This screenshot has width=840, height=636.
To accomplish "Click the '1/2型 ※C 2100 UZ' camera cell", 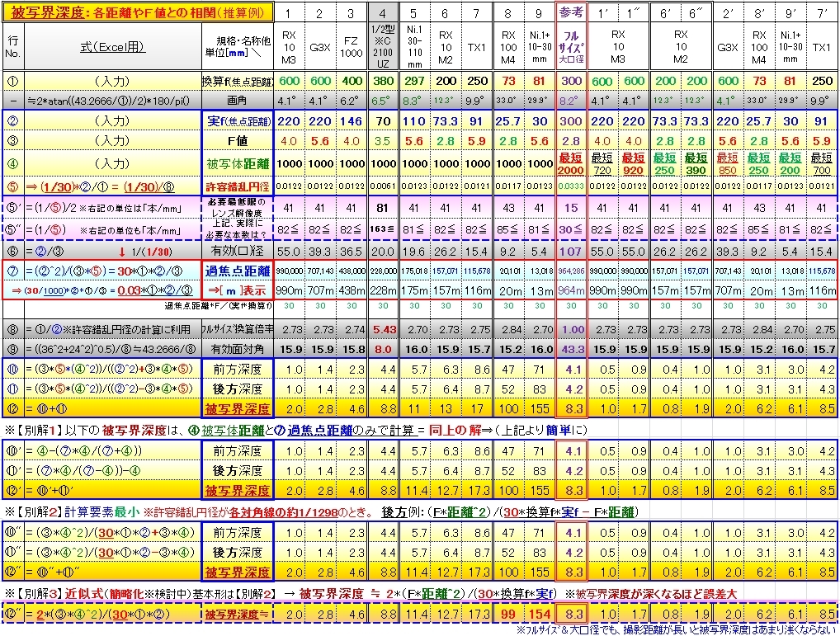I will click(x=383, y=46).
